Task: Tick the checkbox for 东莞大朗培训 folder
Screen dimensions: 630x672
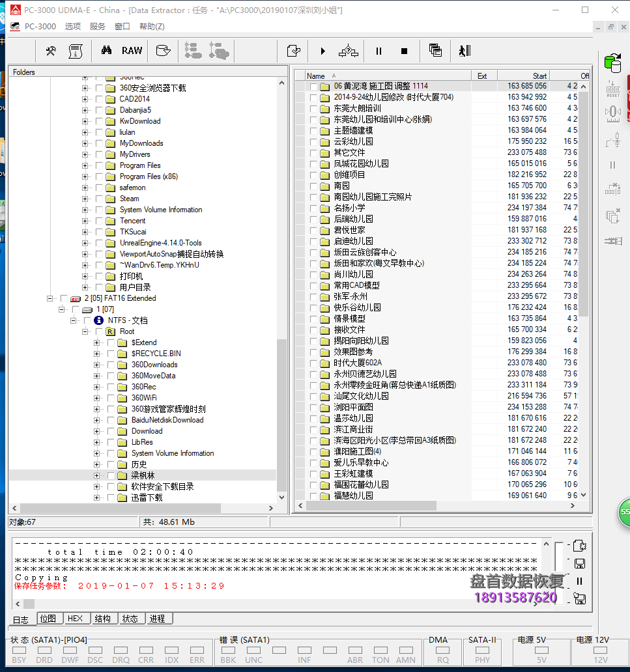Action: [313, 109]
